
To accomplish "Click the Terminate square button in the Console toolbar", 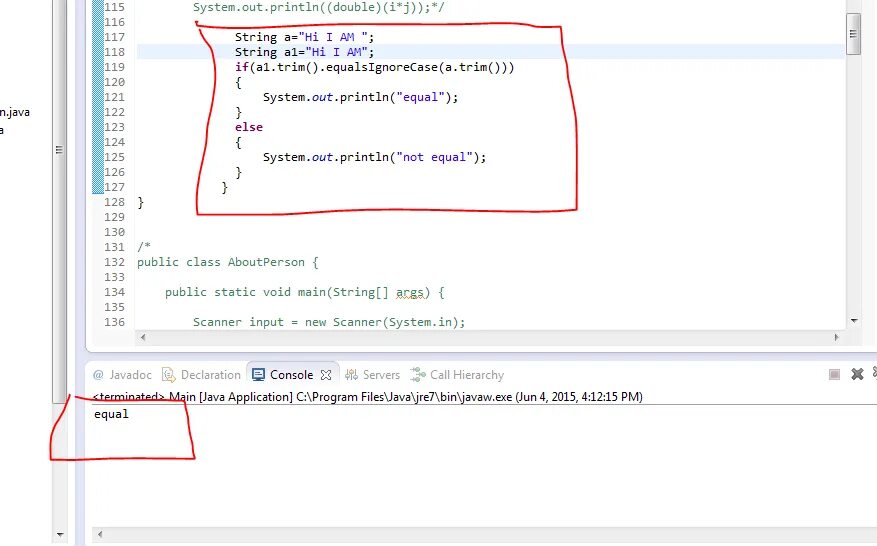I will pyautogui.click(x=834, y=374).
